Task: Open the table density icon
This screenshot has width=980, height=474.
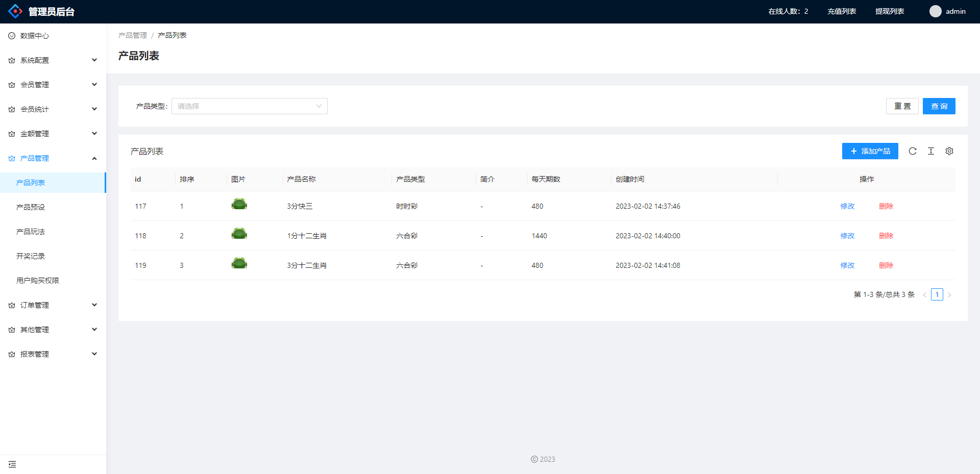Action: click(x=931, y=151)
